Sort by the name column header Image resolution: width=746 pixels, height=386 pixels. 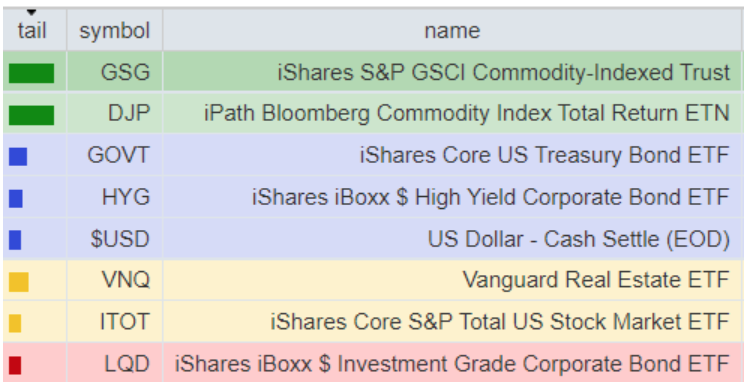[x=452, y=30]
